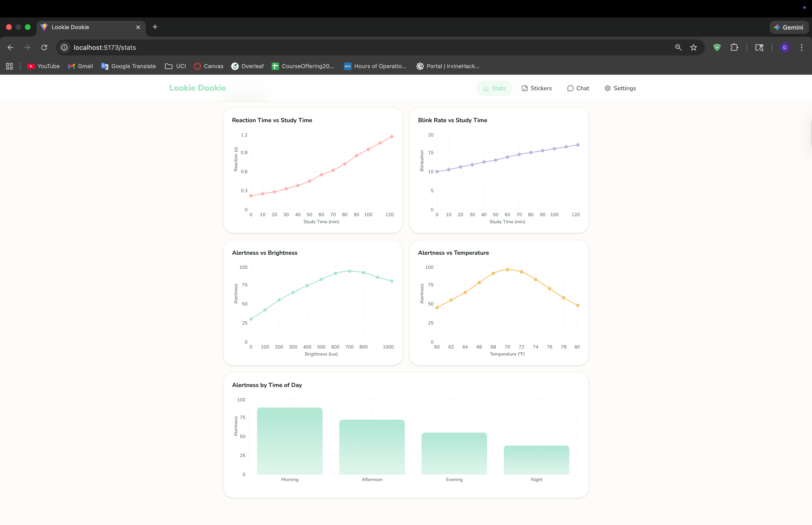Open the UCI bookmarks folder
The width and height of the screenshot is (812, 525).
(176, 66)
